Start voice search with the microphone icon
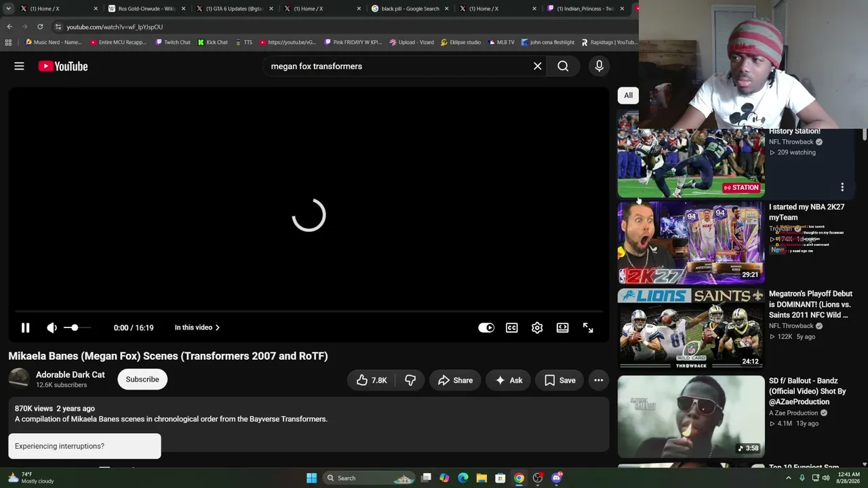This screenshot has width=868, height=488. click(x=599, y=66)
